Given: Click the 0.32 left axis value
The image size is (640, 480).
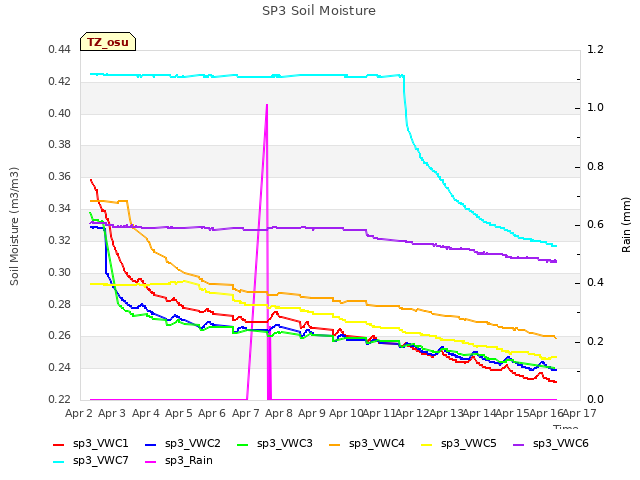Looking at the screenshot, I should coord(60,240).
